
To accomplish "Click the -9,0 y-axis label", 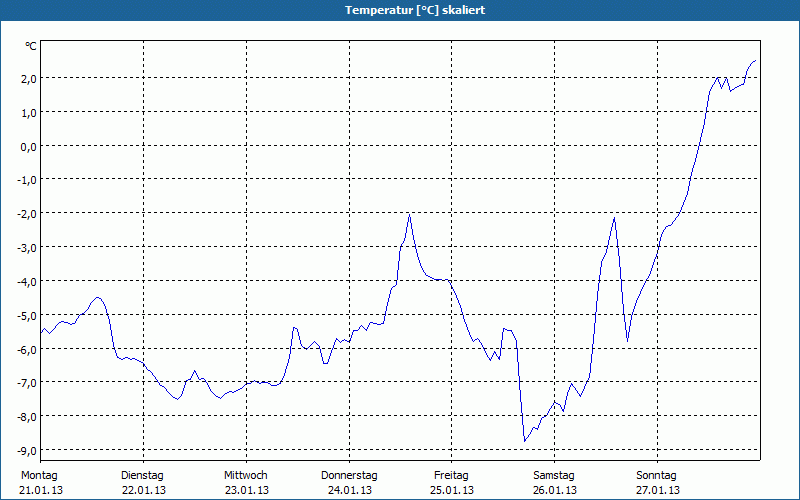I will pyautogui.click(x=27, y=451).
